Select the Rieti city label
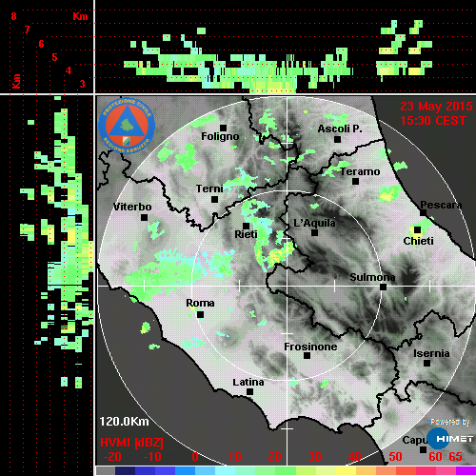 [x=246, y=234]
